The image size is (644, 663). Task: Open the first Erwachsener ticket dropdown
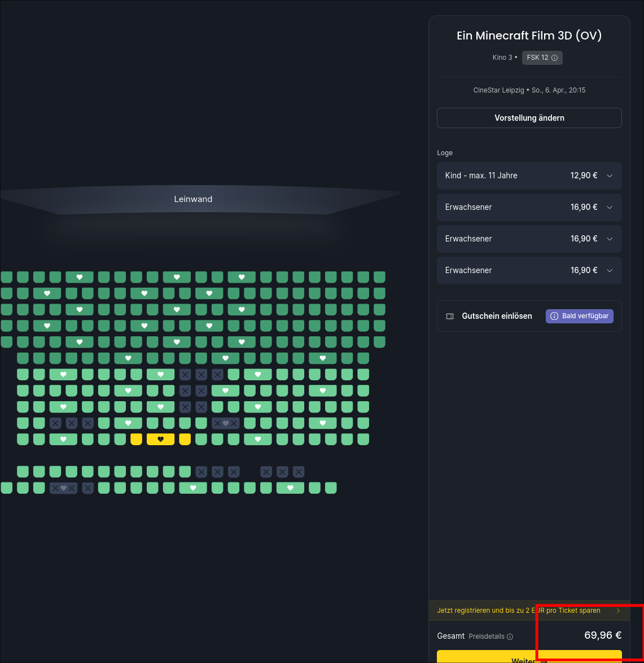click(x=610, y=207)
